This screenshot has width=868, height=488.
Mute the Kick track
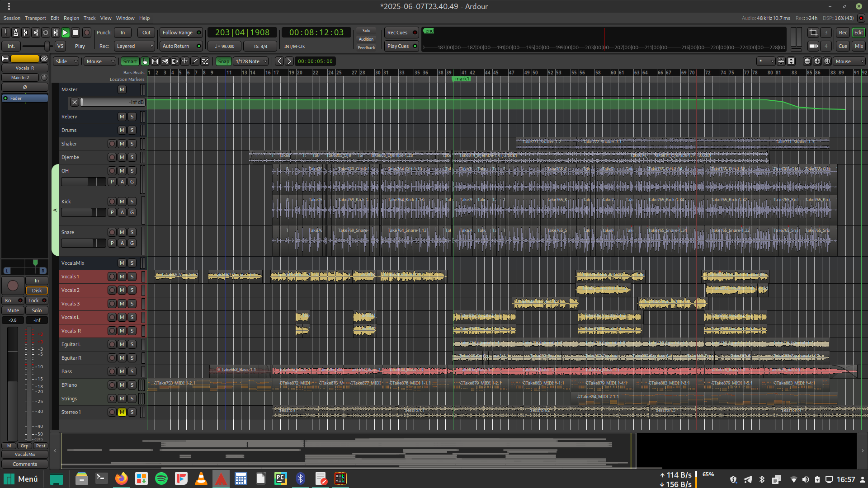(122, 202)
